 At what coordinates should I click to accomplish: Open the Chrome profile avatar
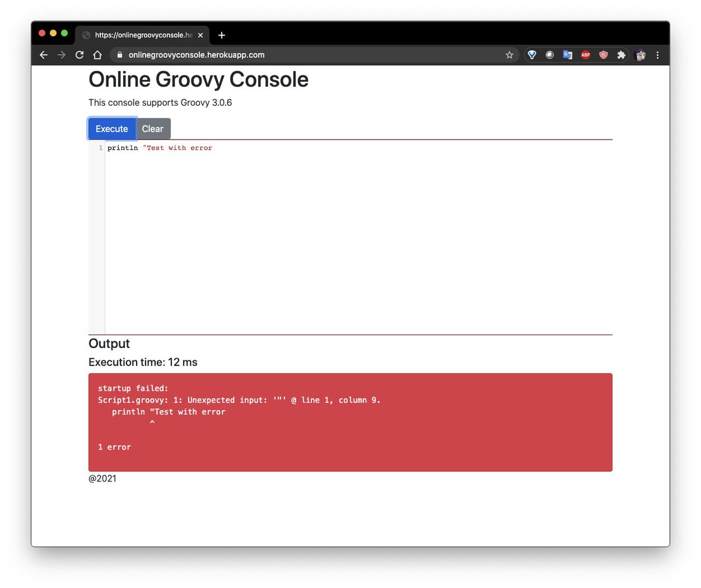640,55
